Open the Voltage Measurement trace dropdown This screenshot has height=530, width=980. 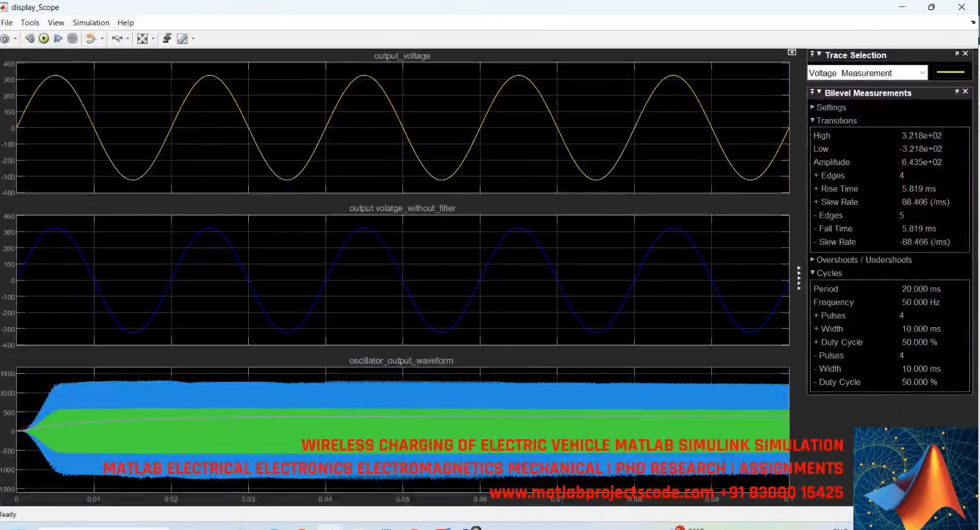922,72
